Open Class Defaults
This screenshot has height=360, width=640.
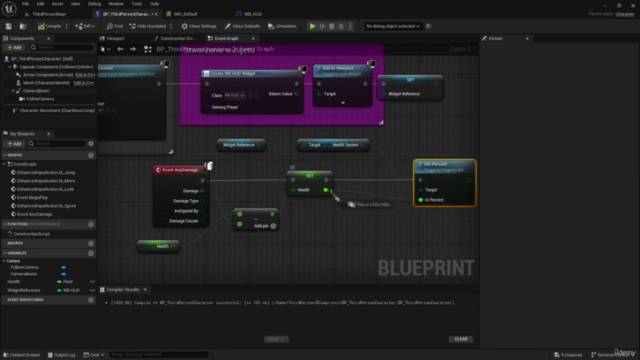click(x=242, y=26)
